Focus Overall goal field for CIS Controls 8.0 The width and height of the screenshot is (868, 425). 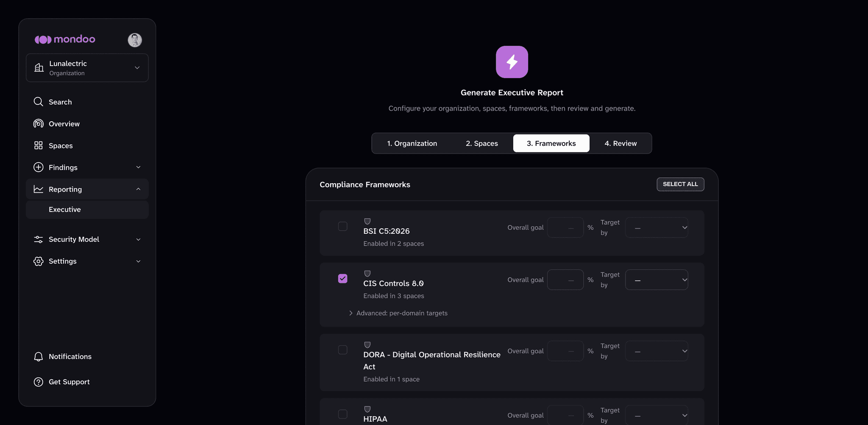(x=565, y=280)
